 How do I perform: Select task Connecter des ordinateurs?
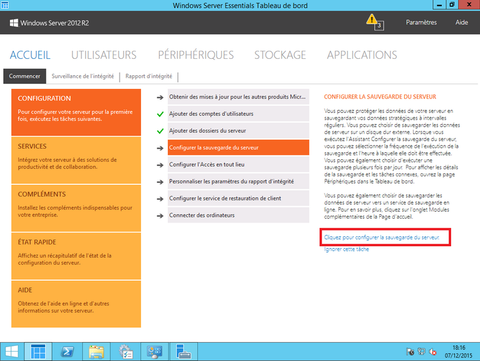click(238, 215)
